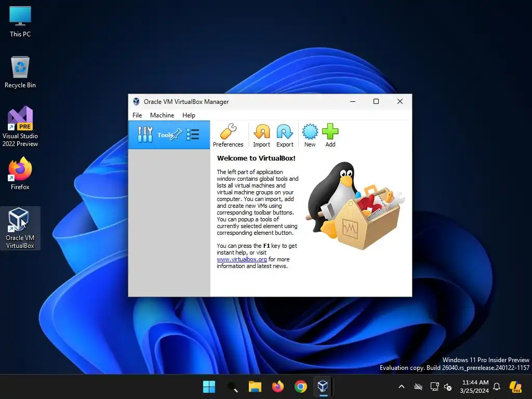The image size is (532, 399).
Task: Click the pin icon beside Tools
Action: (176, 135)
